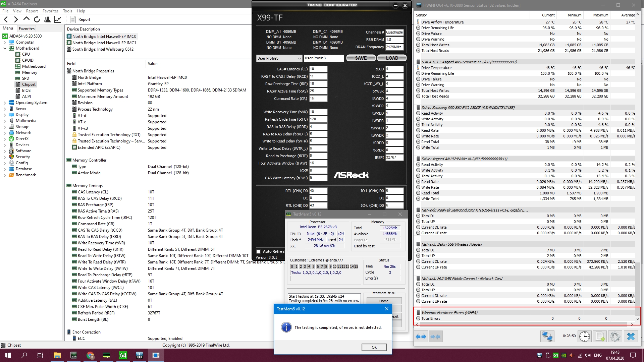
Task: Click OK in TestMem5 dialog
Action: (x=374, y=347)
